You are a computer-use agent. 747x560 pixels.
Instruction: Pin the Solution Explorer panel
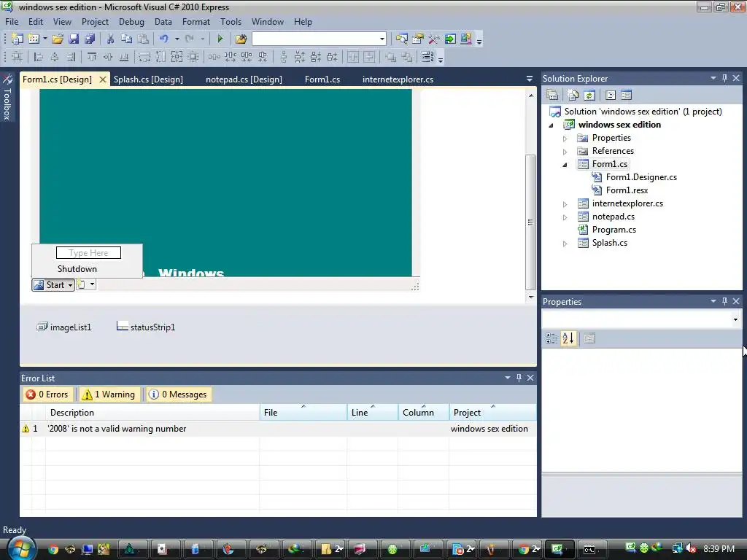(724, 78)
